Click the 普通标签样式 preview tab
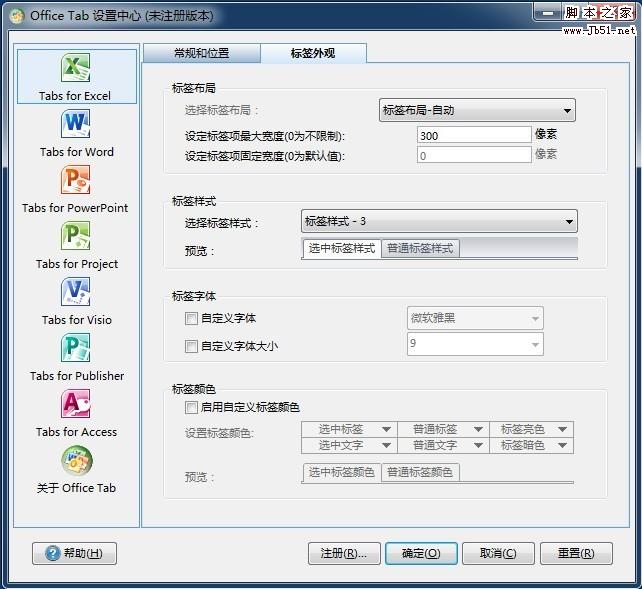 tap(420, 248)
